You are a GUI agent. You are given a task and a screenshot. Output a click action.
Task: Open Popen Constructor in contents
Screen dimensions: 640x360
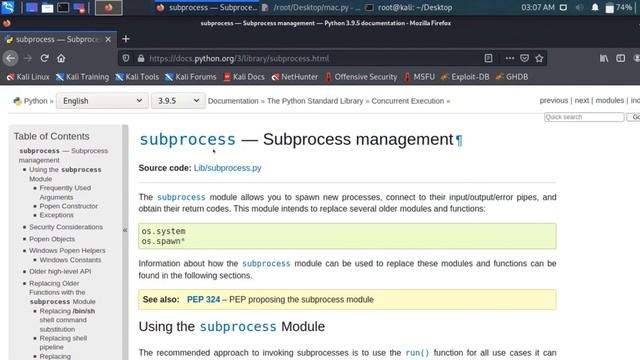pos(69,206)
